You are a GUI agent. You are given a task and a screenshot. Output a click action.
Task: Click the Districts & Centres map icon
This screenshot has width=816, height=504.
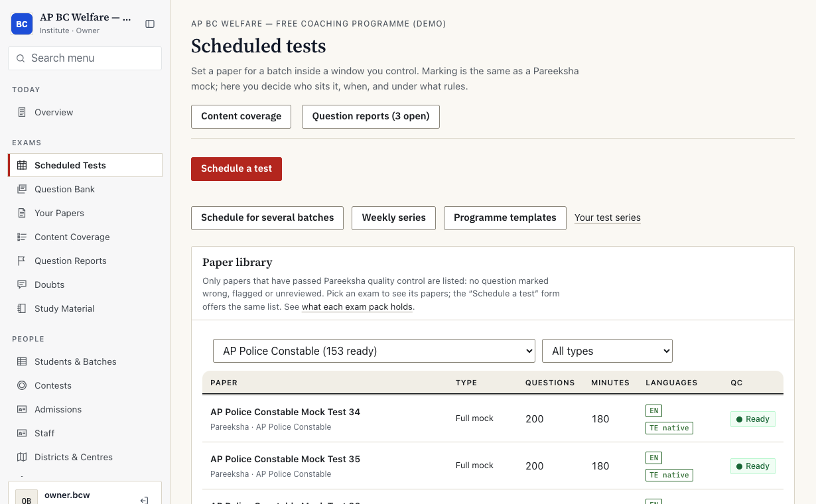point(22,457)
